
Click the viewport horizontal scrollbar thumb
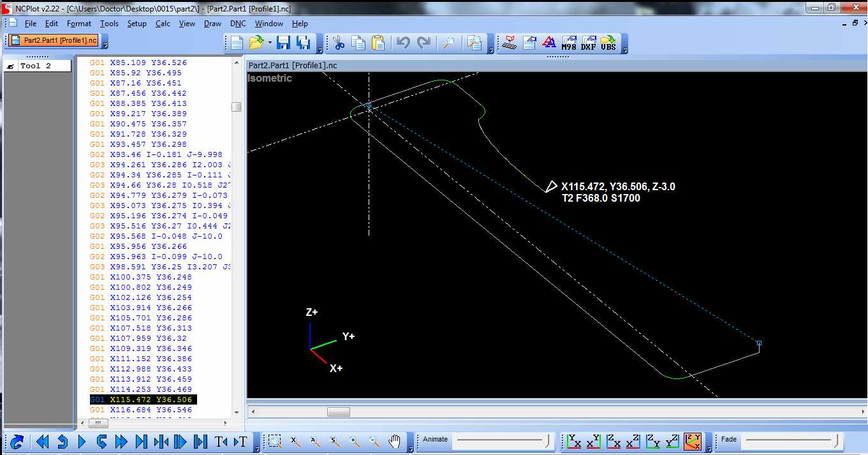pos(338,412)
